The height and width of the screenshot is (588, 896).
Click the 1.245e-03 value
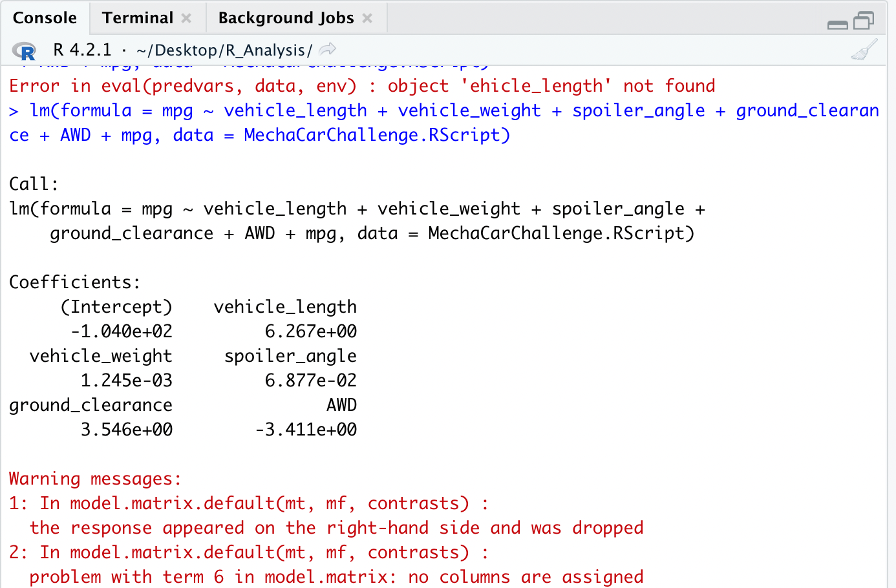[x=127, y=381]
